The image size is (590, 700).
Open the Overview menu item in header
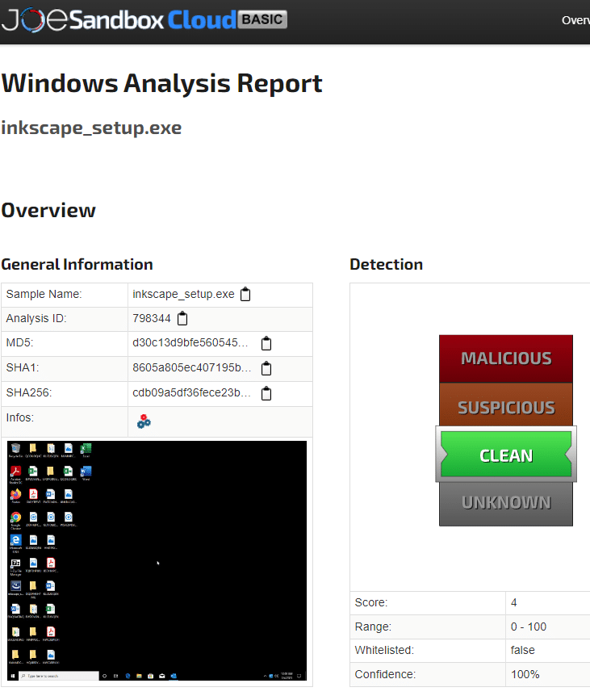575,20
